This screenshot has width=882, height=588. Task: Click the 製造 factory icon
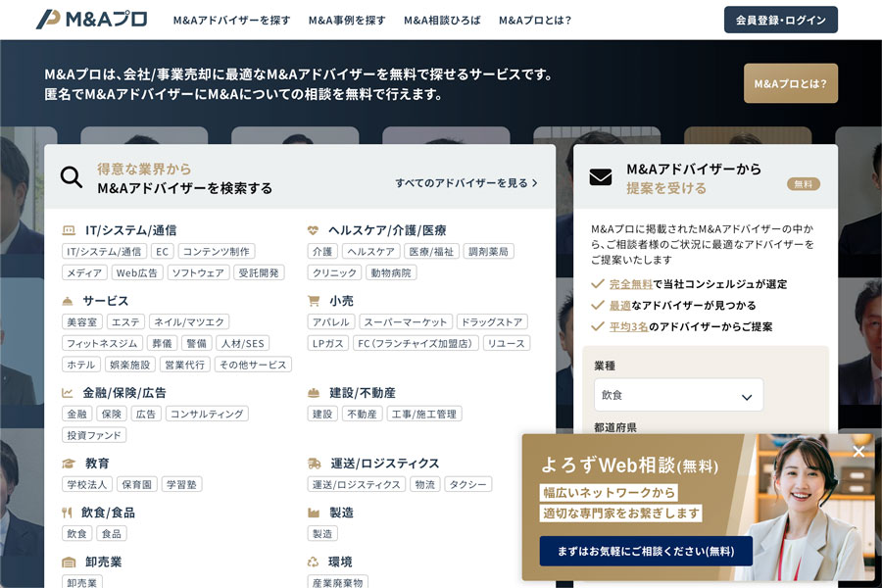coord(314,513)
